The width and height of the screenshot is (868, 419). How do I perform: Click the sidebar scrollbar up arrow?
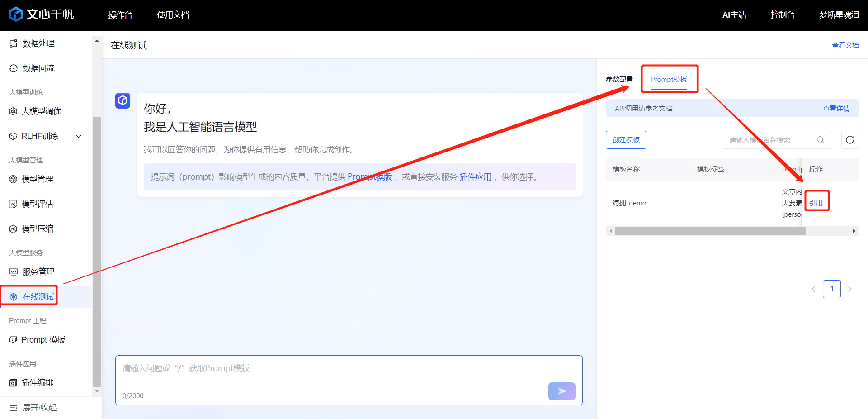pyautogui.click(x=97, y=41)
